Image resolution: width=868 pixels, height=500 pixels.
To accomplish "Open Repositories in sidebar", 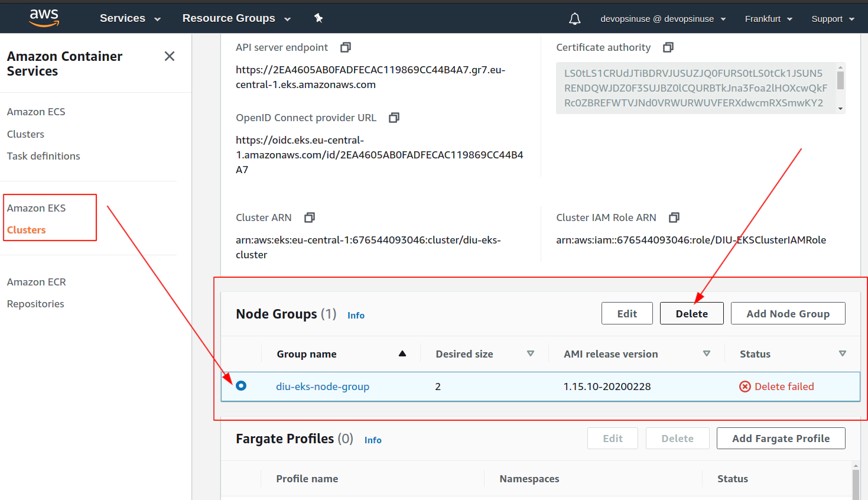I will [x=35, y=304].
